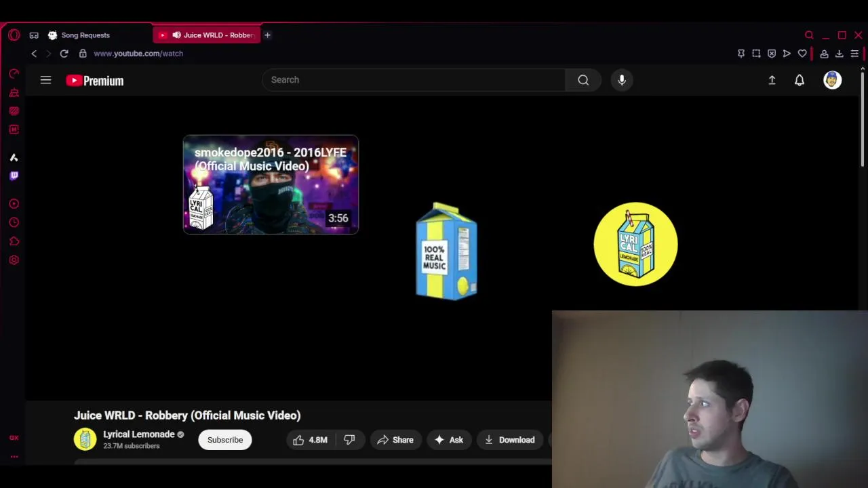The width and height of the screenshot is (868, 488).
Task: Open Easy Setup sliders icon
Action: (854, 54)
